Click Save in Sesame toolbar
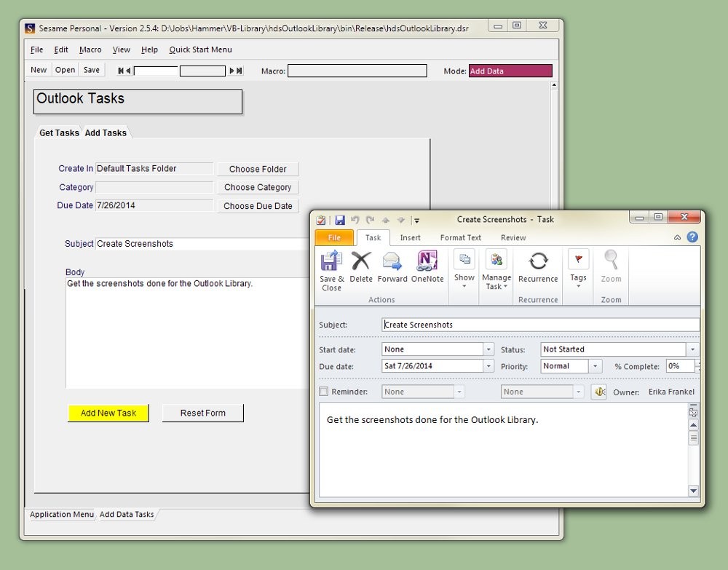The width and height of the screenshot is (728, 570). tap(92, 70)
